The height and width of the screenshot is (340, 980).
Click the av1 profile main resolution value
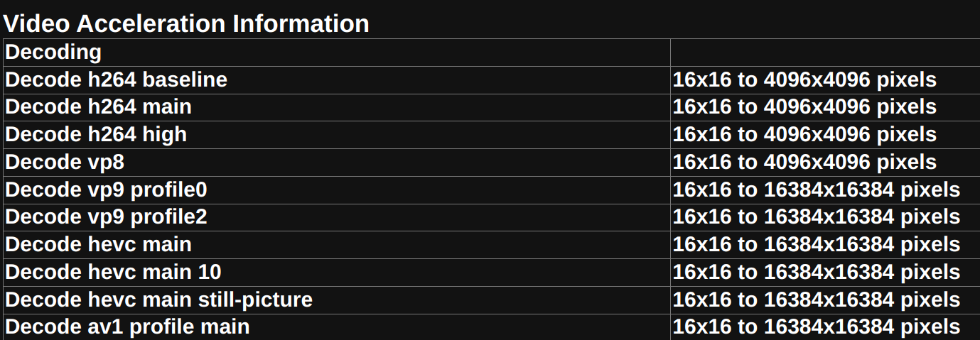click(x=817, y=327)
